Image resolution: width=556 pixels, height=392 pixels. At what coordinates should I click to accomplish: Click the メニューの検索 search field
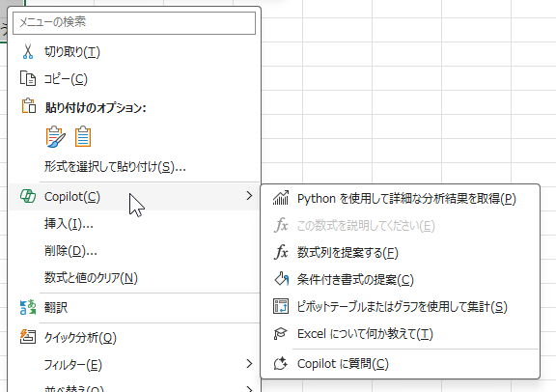click(x=134, y=23)
